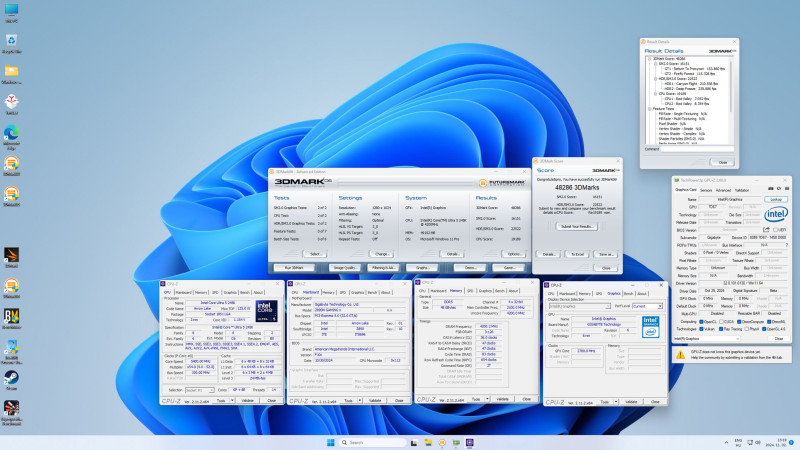Open File Explorer from the taskbar
The width and height of the screenshot is (800, 450).
tap(428, 442)
